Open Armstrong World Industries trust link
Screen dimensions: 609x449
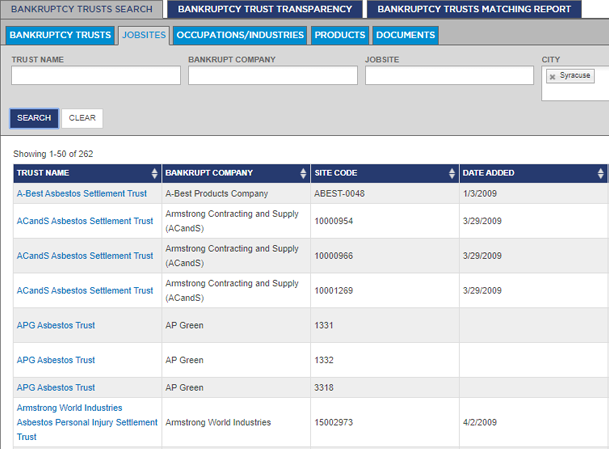(87, 422)
